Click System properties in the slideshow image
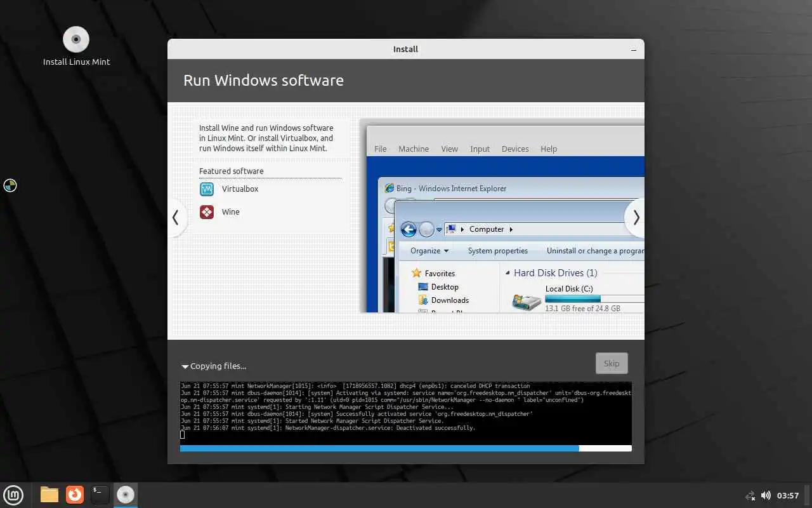The width and height of the screenshot is (812, 508). [498, 251]
